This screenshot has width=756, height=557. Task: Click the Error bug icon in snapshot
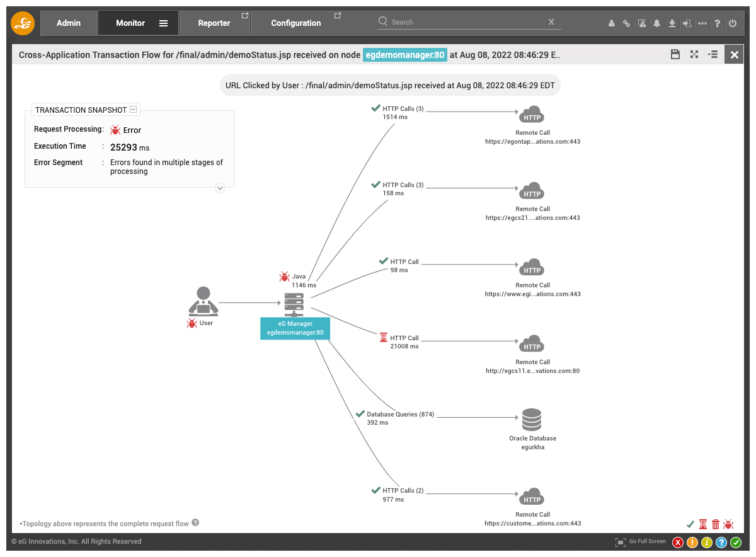[115, 130]
